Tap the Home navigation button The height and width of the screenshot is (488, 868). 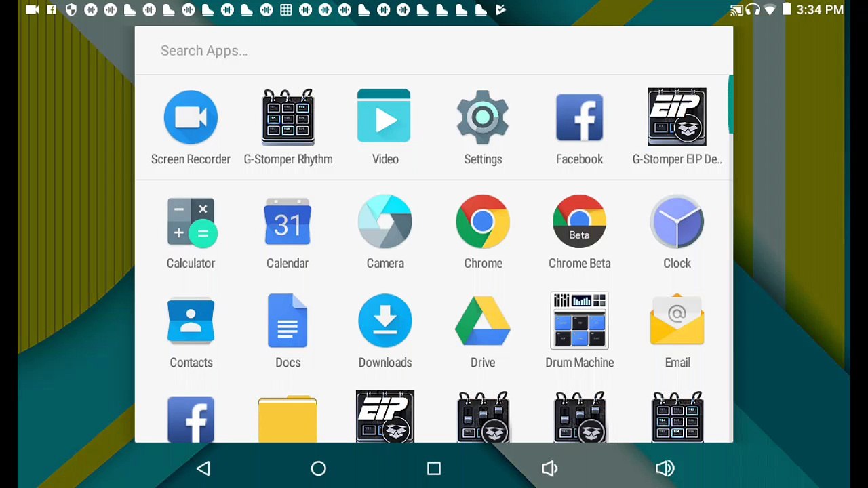(319, 468)
